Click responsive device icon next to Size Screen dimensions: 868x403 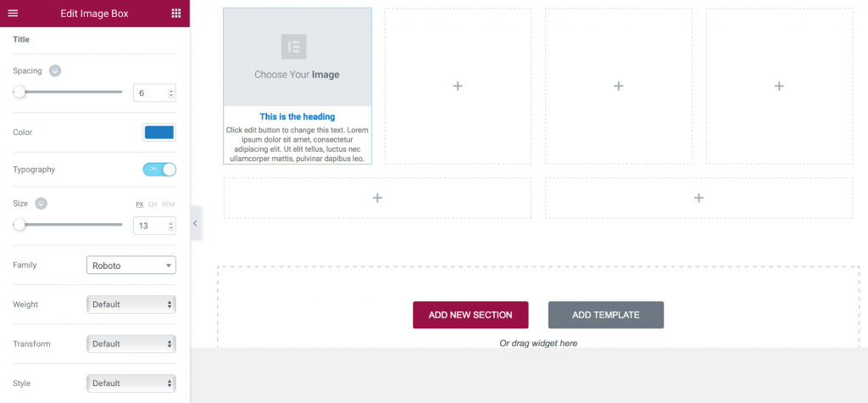tap(41, 204)
